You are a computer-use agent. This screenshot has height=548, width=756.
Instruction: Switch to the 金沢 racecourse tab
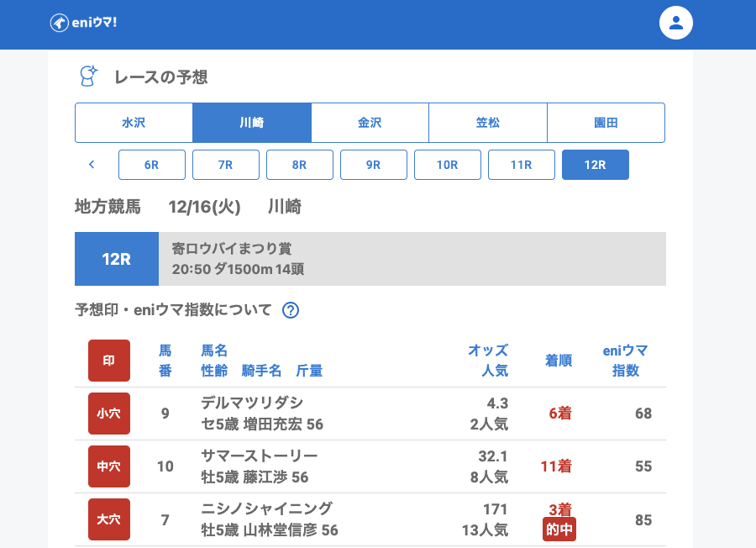coord(370,123)
